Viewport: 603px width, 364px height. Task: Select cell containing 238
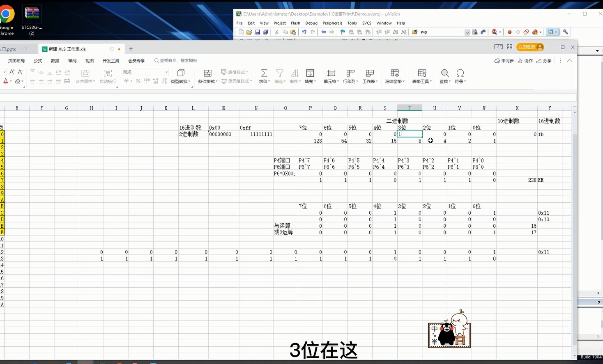(517, 180)
